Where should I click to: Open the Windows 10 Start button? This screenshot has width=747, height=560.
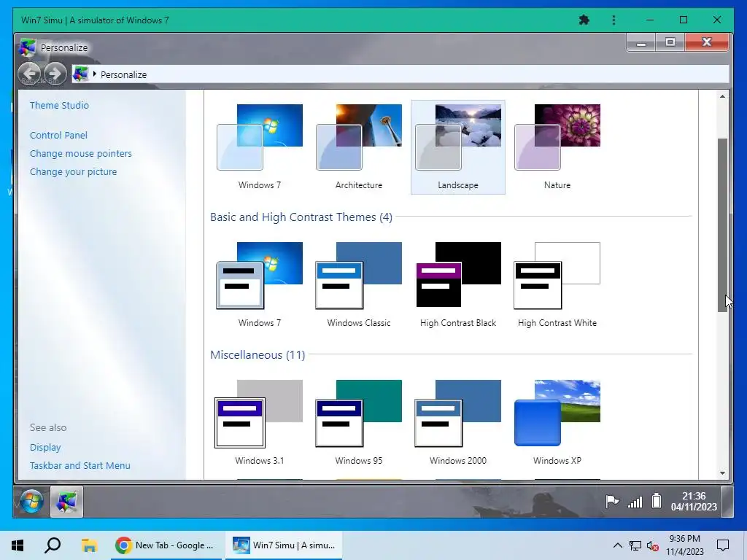point(18,545)
